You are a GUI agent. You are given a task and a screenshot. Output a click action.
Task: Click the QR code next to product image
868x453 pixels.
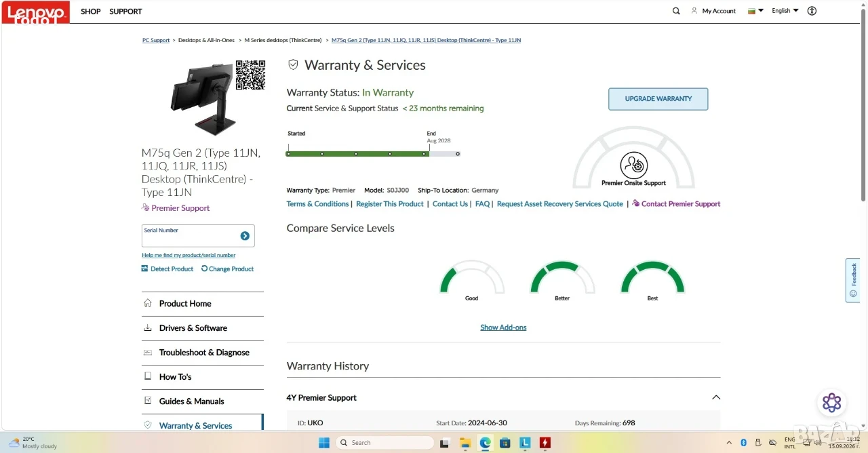click(x=250, y=75)
